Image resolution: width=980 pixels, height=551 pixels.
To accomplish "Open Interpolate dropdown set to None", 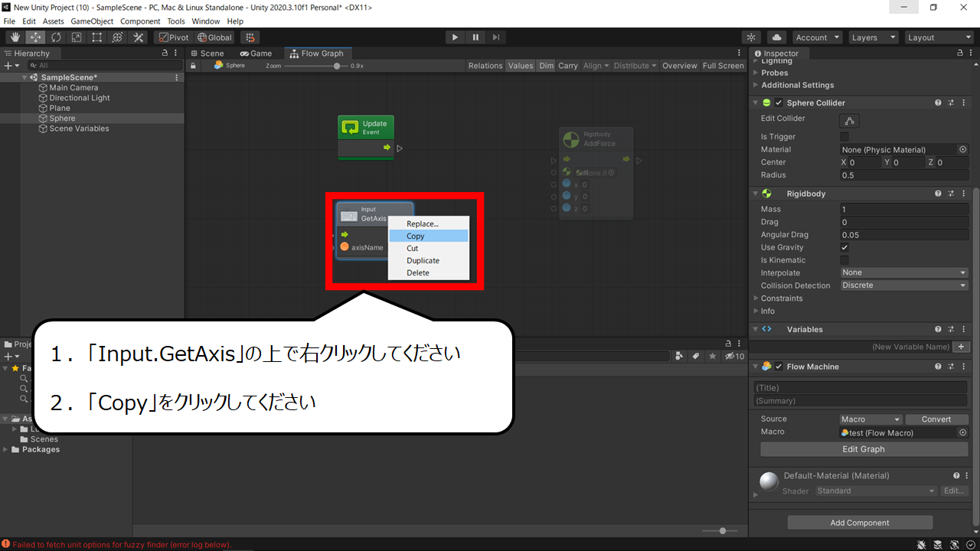I will point(904,272).
